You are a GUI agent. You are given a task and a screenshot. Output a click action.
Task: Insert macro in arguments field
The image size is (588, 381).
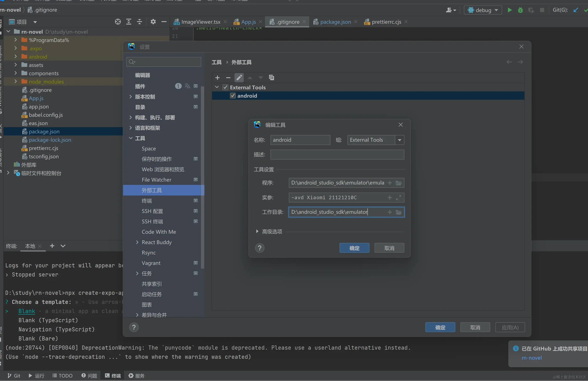[x=390, y=198]
